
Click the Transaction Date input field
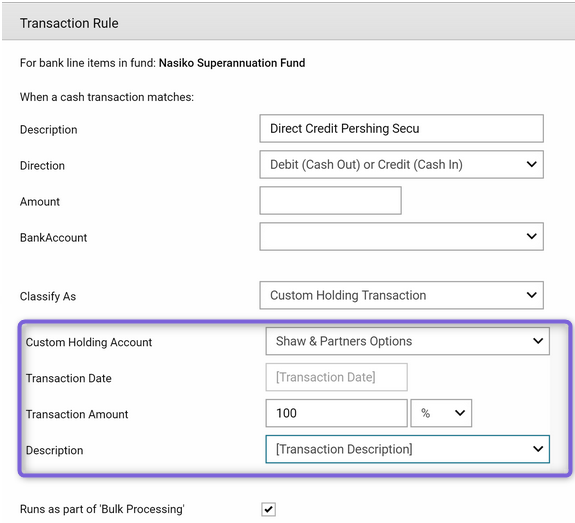[x=336, y=377]
